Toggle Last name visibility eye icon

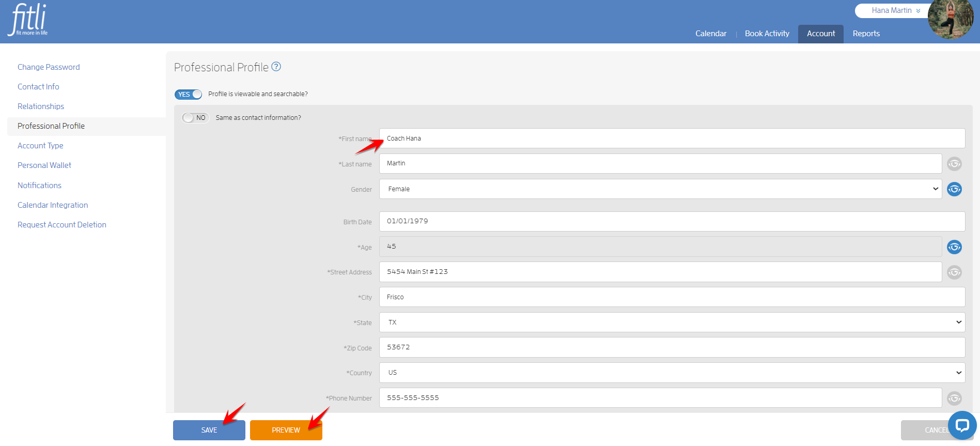(954, 164)
